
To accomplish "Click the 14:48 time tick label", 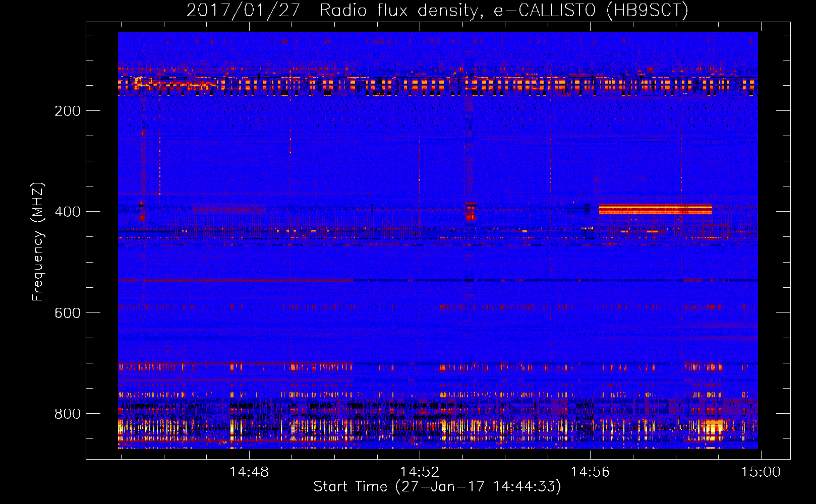I will click(249, 472).
